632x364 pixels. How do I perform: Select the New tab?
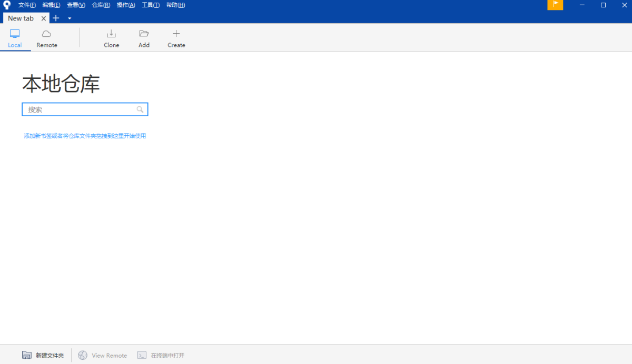[20, 18]
